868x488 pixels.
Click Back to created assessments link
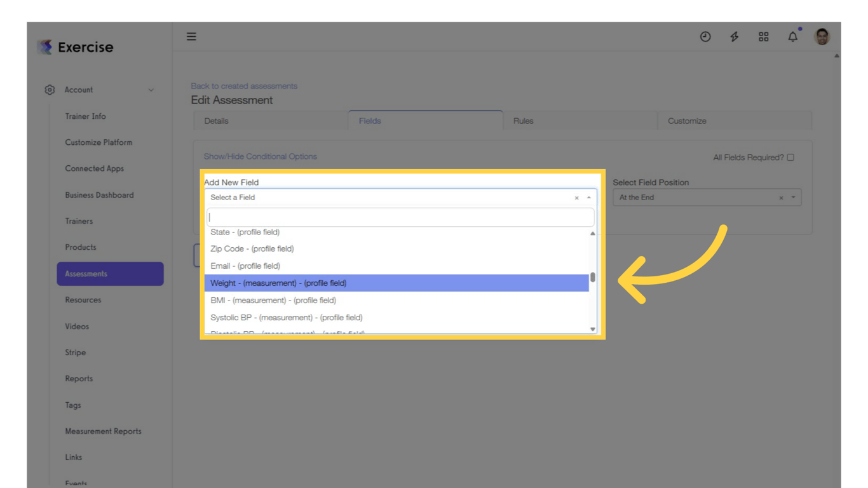(243, 86)
